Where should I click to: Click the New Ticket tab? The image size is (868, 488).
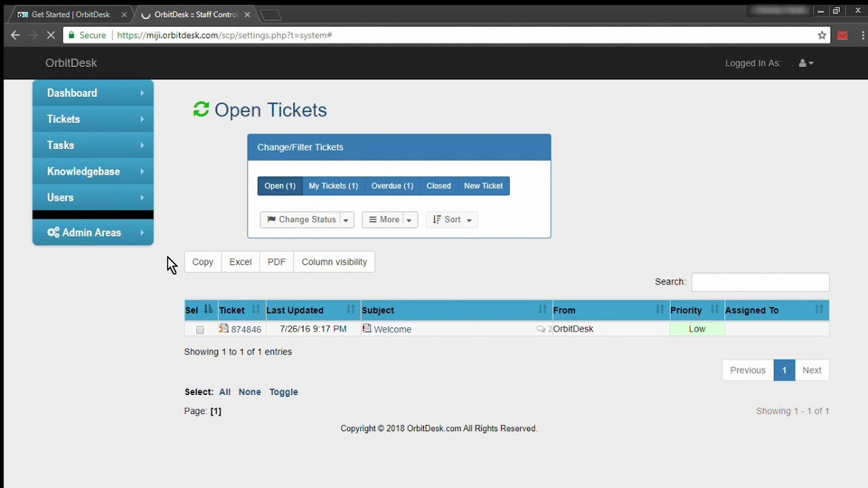[x=484, y=186]
